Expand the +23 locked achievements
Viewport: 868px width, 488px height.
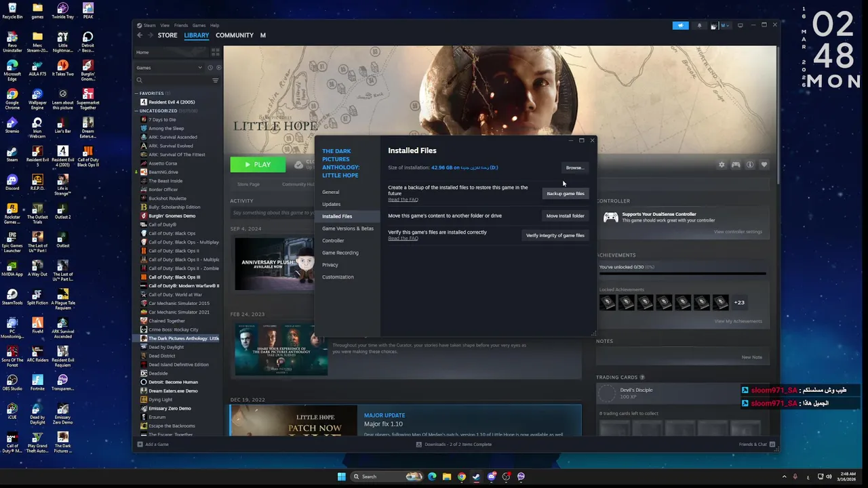pyautogui.click(x=739, y=302)
